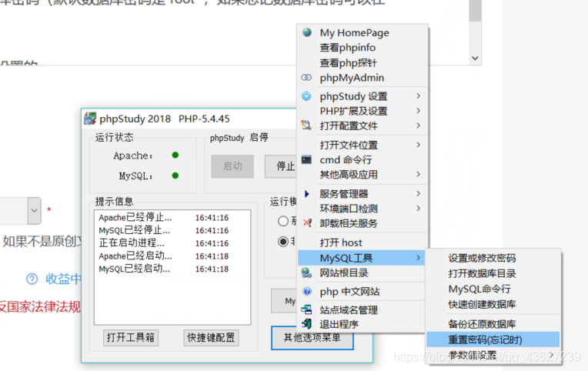Open the dropdown beside the red asterisk
588x371 pixels.
(34, 210)
